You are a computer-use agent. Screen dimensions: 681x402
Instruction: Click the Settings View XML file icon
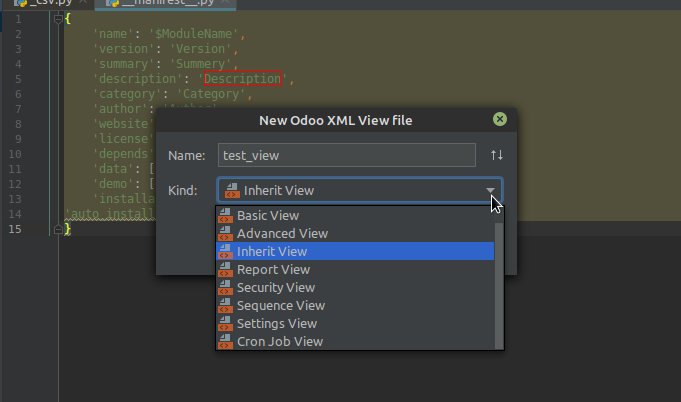click(225, 323)
